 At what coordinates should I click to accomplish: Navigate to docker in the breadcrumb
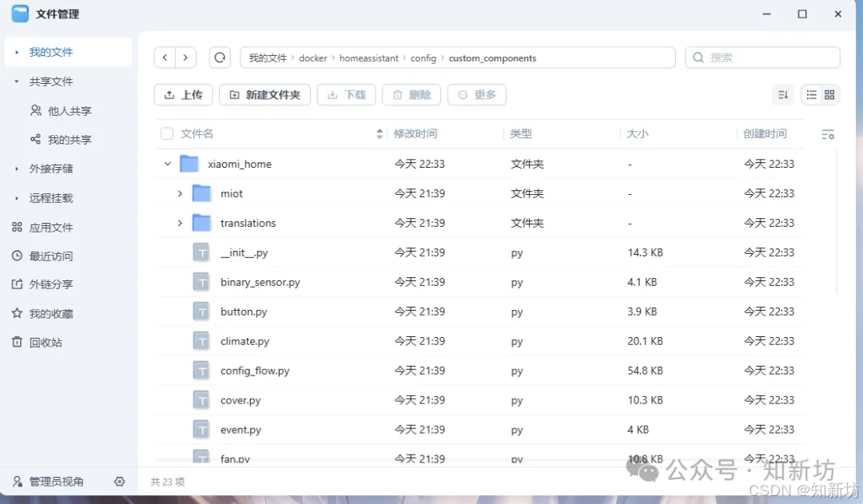click(312, 58)
